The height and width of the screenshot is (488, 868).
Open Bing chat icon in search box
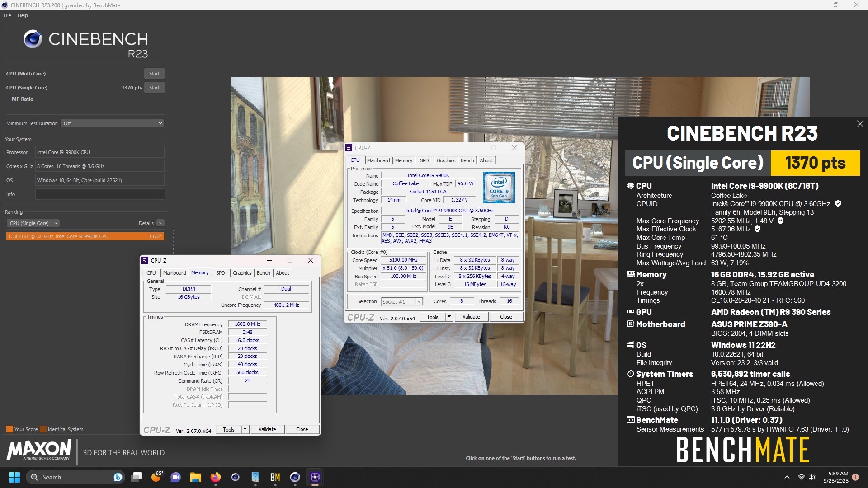118,477
